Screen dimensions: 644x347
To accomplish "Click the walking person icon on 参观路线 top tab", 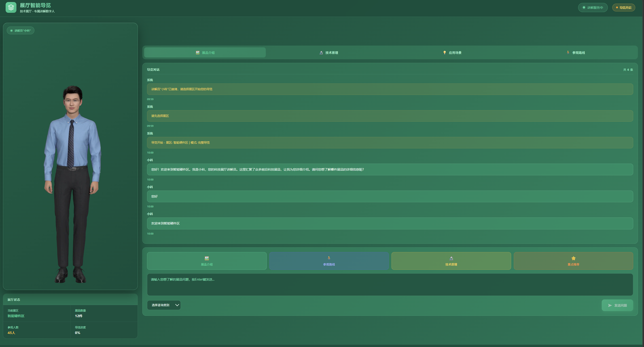I will coord(568,52).
